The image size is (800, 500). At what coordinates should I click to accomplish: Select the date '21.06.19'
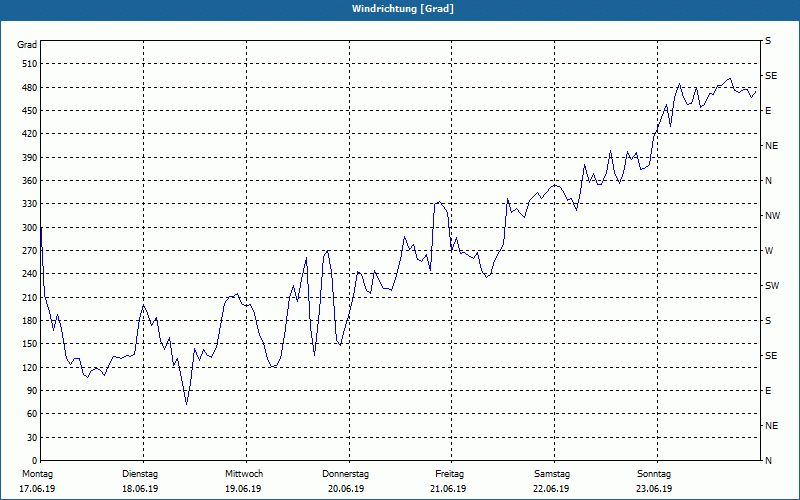coord(448,489)
